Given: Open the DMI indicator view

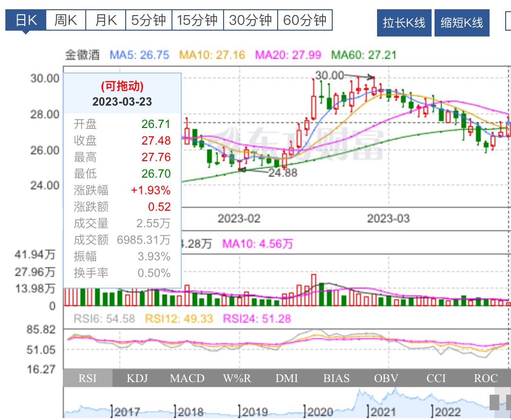Looking at the screenshot, I should (x=287, y=378).
